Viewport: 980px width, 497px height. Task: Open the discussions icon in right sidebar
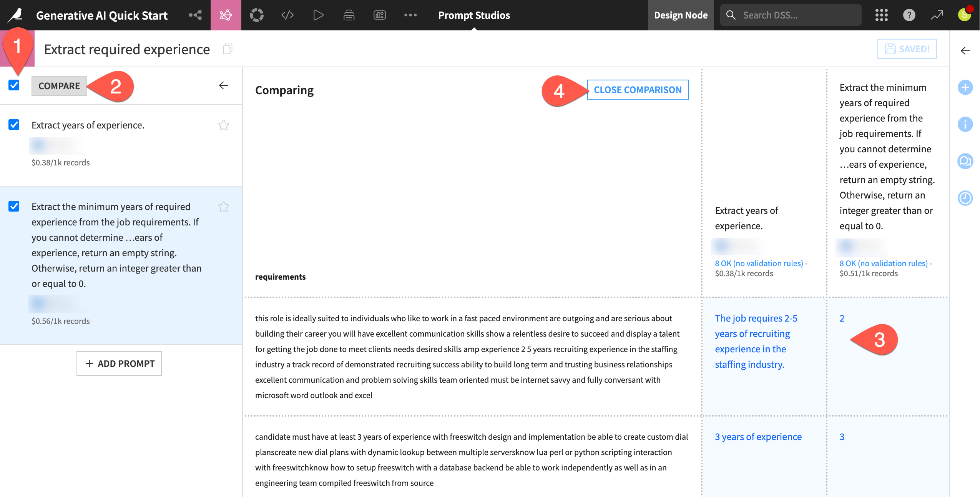[x=965, y=161]
